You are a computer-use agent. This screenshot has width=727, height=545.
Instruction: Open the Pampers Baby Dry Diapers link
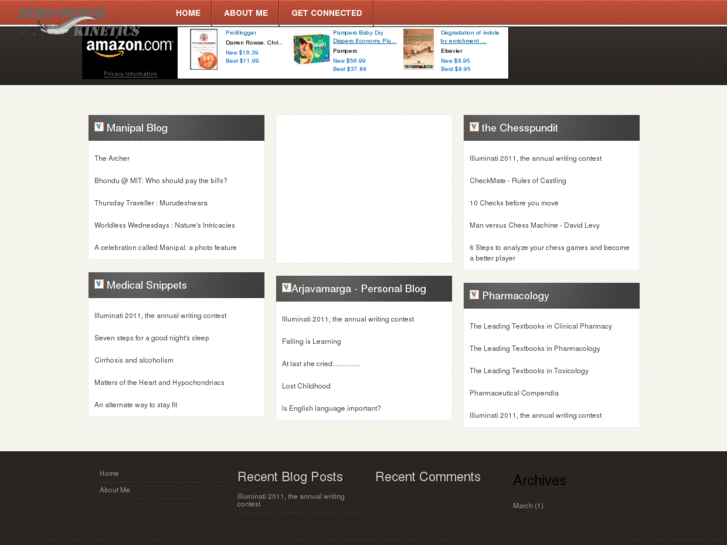point(364,37)
